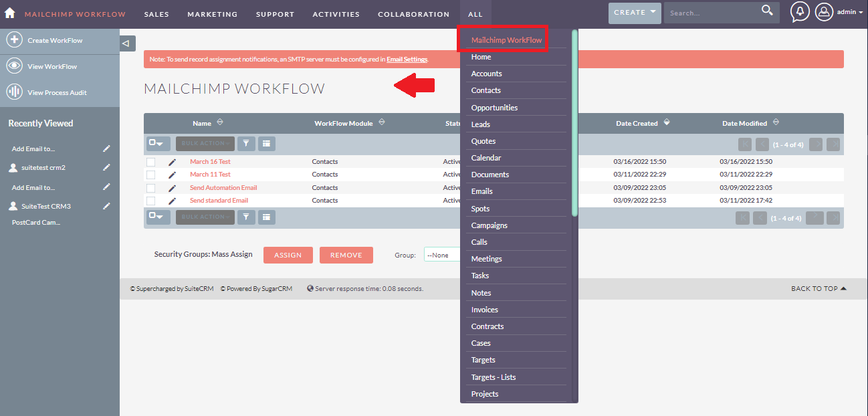Screen dimensions: 868x416
Task: Open the Group dropdown showing --None
Action: click(442, 255)
